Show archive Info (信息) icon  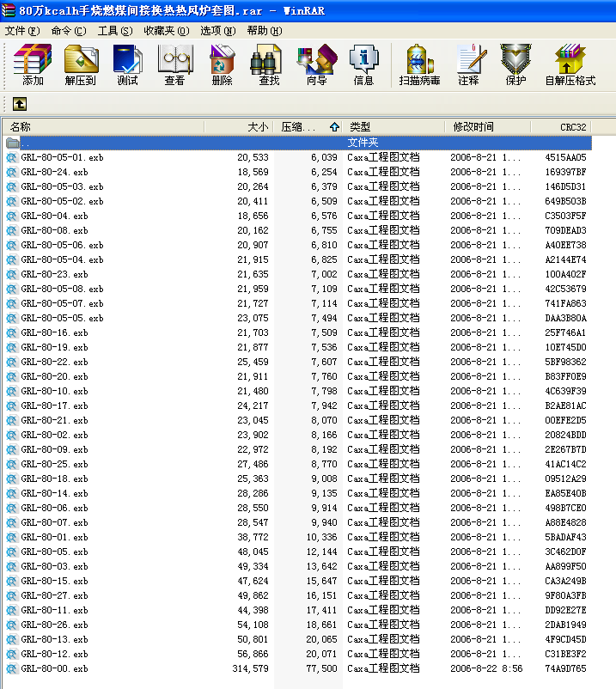pyautogui.click(x=363, y=65)
